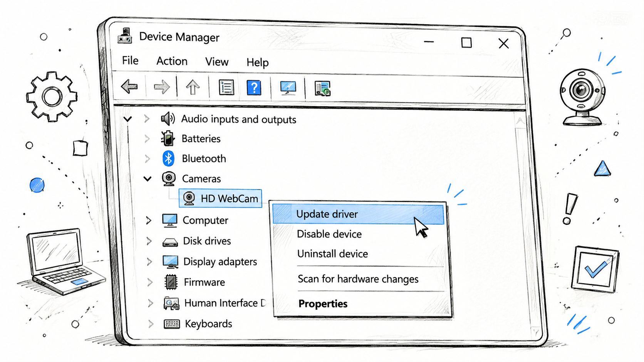Click the Back arrow toolbar icon
Screen dimensions: 644x362
point(129,87)
